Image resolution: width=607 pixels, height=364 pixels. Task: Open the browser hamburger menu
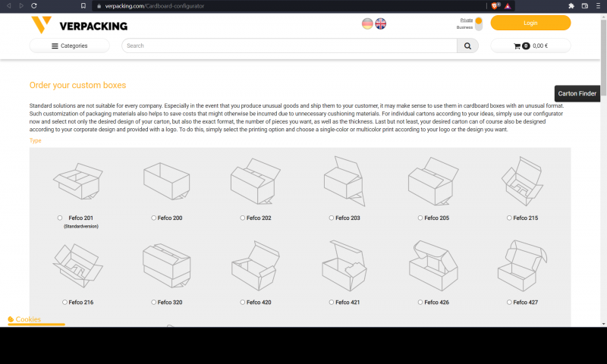[598, 6]
